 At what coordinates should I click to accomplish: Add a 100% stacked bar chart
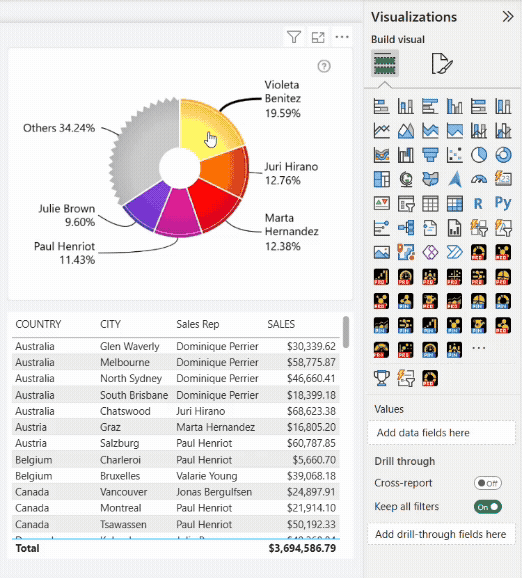click(478, 107)
